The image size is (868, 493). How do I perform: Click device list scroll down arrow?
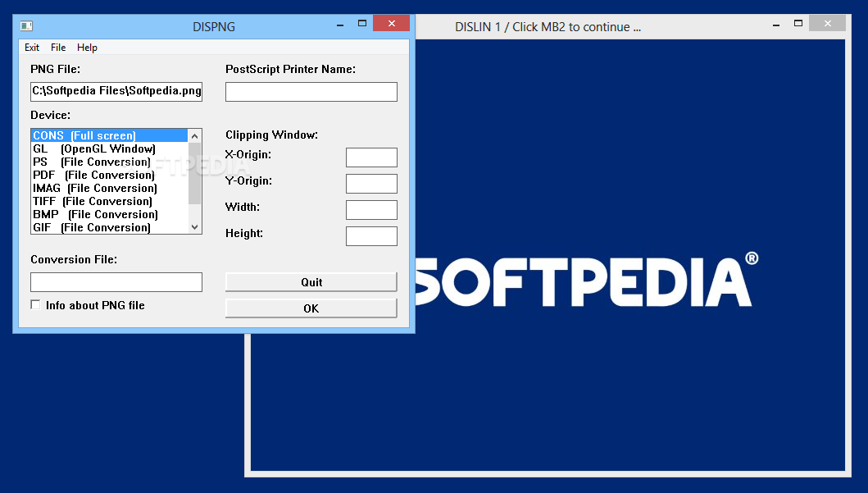(194, 226)
